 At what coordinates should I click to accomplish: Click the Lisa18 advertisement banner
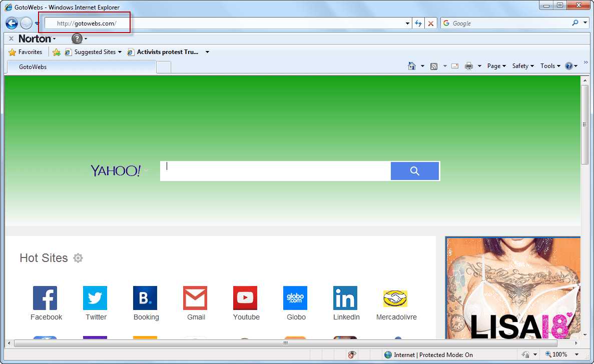coord(513,288)
